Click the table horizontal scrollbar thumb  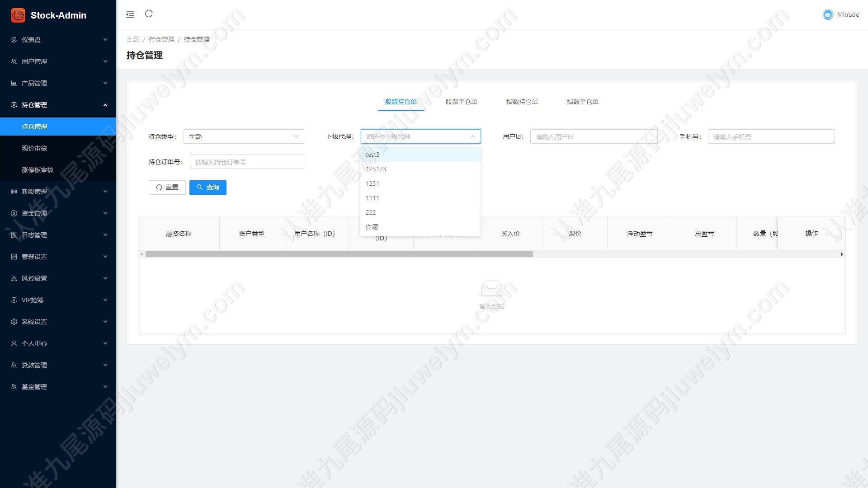[339, 254]
